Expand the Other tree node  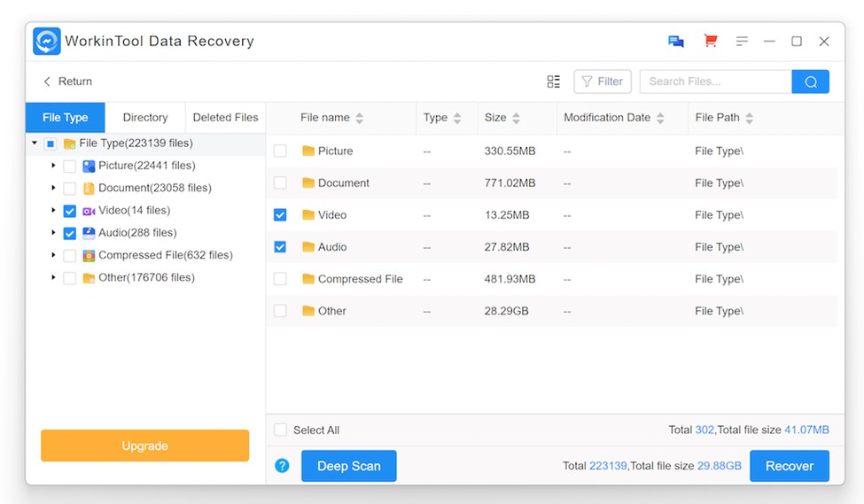click(x=53, y=277)
